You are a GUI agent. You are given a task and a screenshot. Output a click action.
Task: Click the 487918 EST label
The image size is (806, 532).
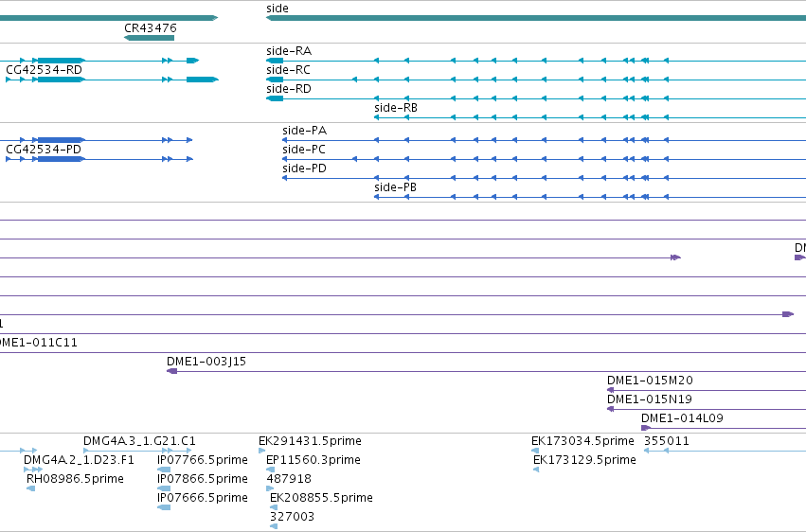[x=289, y=479]
